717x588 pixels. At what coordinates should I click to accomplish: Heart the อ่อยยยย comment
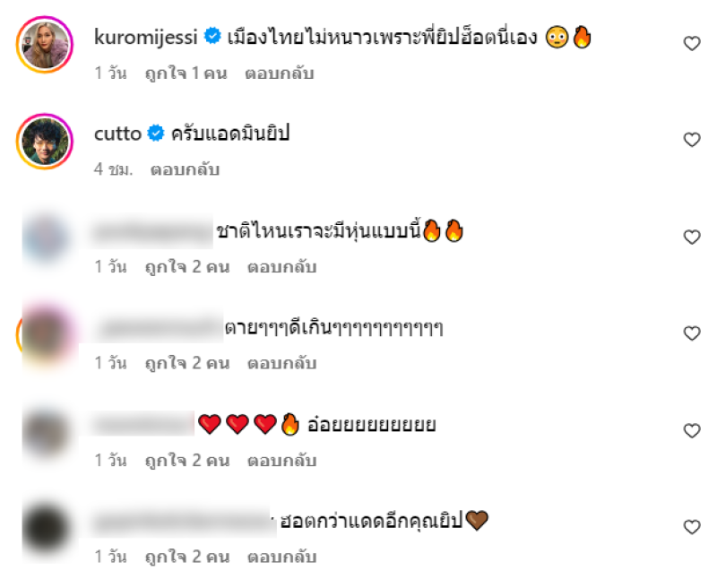click(692, 430)
